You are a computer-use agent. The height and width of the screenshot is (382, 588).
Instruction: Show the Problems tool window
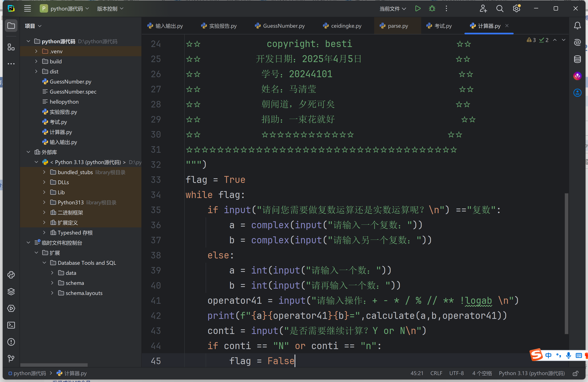[x=11, y=342]
